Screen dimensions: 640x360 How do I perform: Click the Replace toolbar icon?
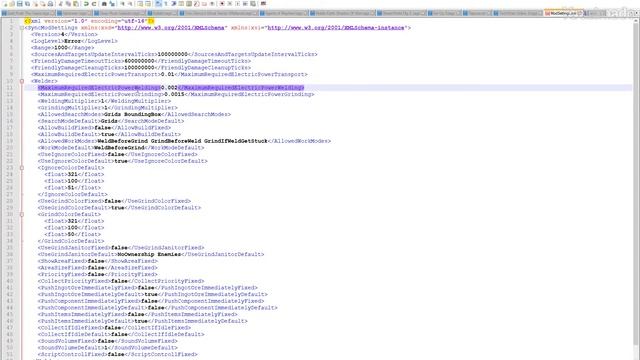click(112, 4)
